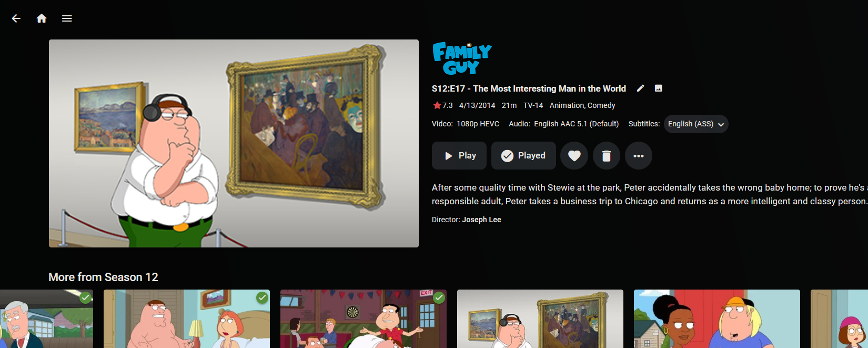The image size is (868, 348).
Task: Open the old man episode thumbnail at left
Action: (x=46, y=319)
